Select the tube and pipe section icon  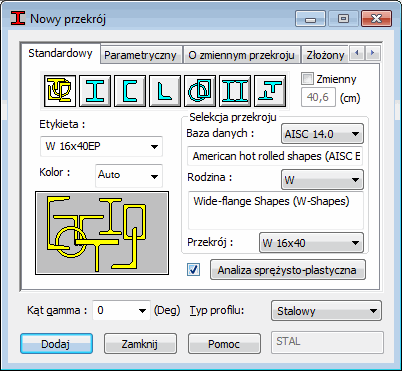pos(200,91)
